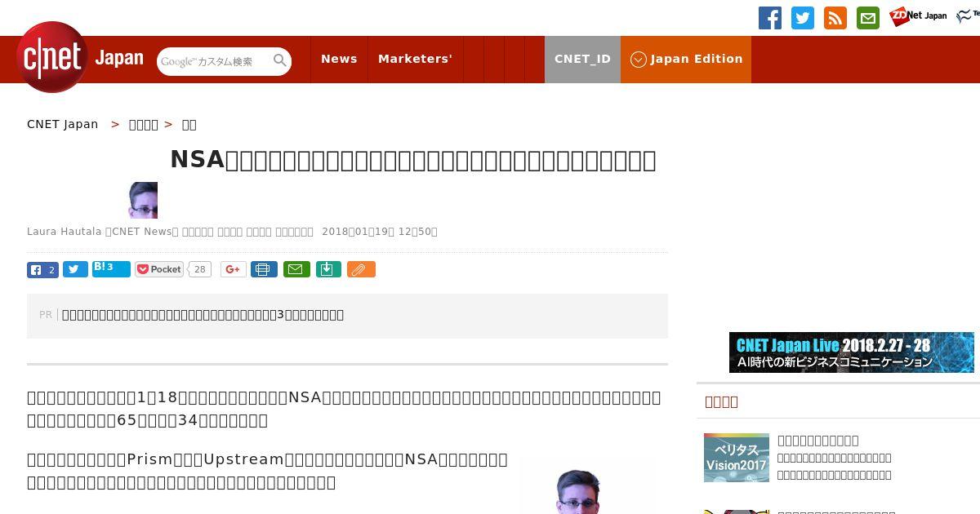Open the Veritas Vision2017 thumbnail
Screen dimensions: 980x514
[737, 458]
